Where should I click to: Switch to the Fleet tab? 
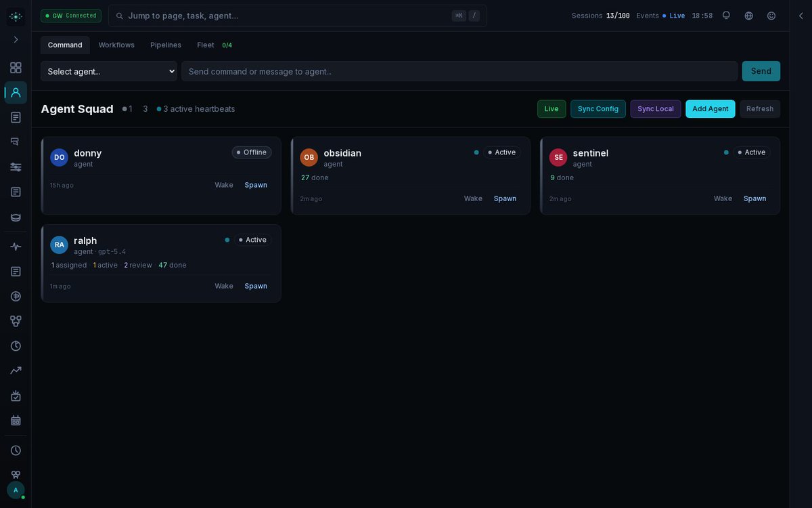pos(215,45)
